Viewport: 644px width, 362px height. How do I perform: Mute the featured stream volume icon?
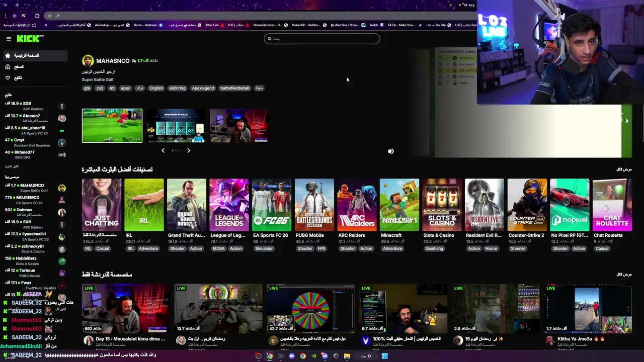[x=391, y=151]
